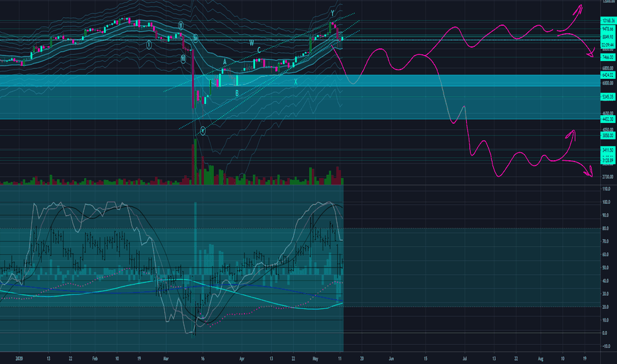Click the -10.0 indicator scale value

606,346
